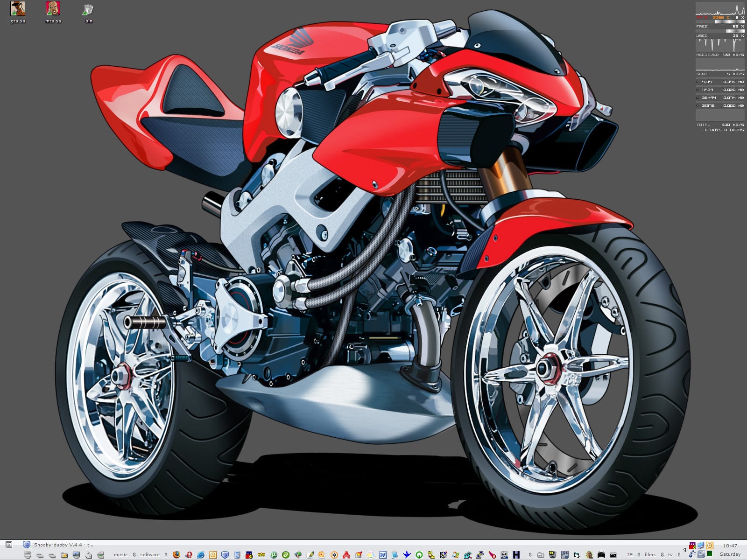The image size is (747, 560).
Task: Click the 10:47 taskbar clock
Action: [730, 546]
